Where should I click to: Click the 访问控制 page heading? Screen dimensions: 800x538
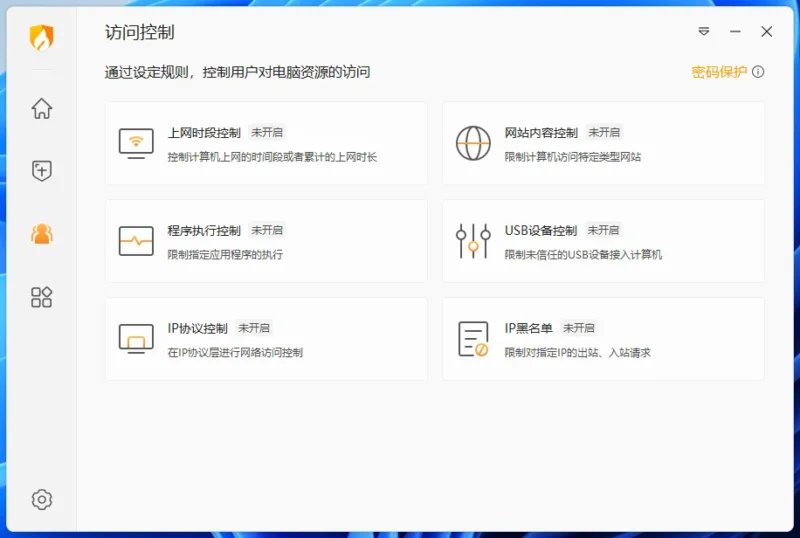pyautogui.click(x=140, y=33)
